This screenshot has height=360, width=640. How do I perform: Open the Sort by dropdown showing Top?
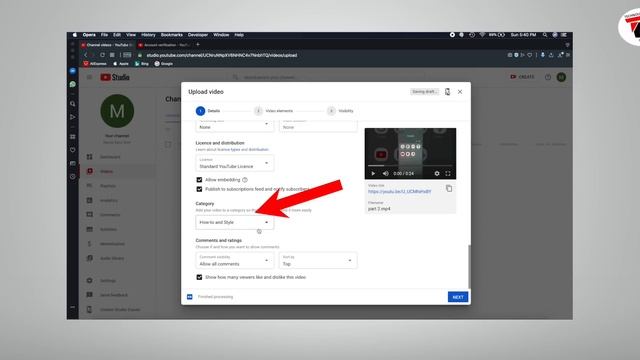click(318, 261)
